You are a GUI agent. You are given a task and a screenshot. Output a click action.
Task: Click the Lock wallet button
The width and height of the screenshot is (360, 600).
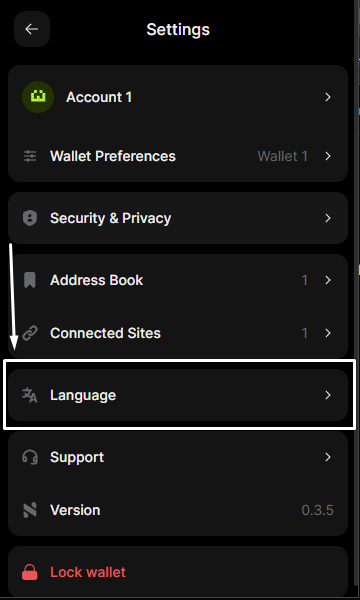[178, 572]
